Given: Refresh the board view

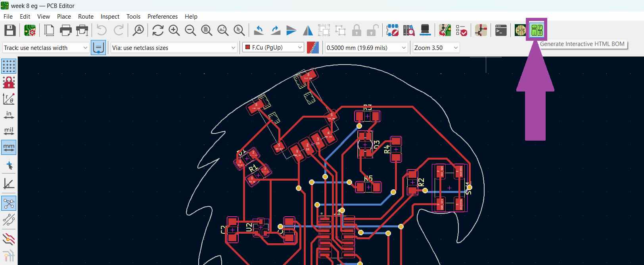Looking at the screenshot, I should tap(158, 30).
